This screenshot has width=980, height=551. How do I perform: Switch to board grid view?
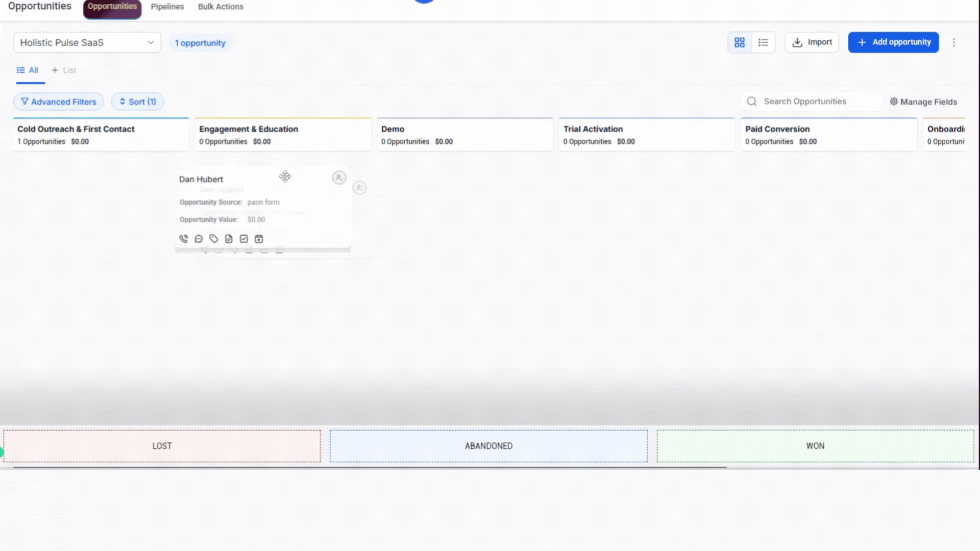tap(740, 42)
